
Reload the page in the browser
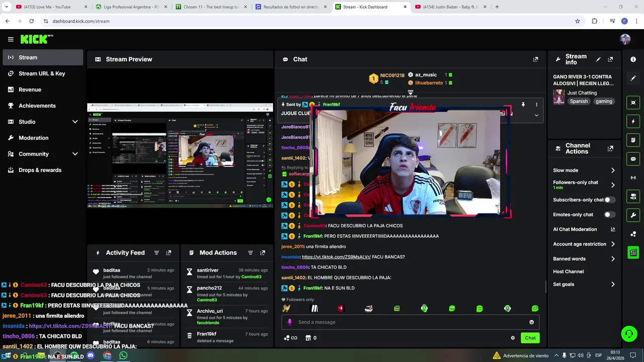click(x=31, y=21)
